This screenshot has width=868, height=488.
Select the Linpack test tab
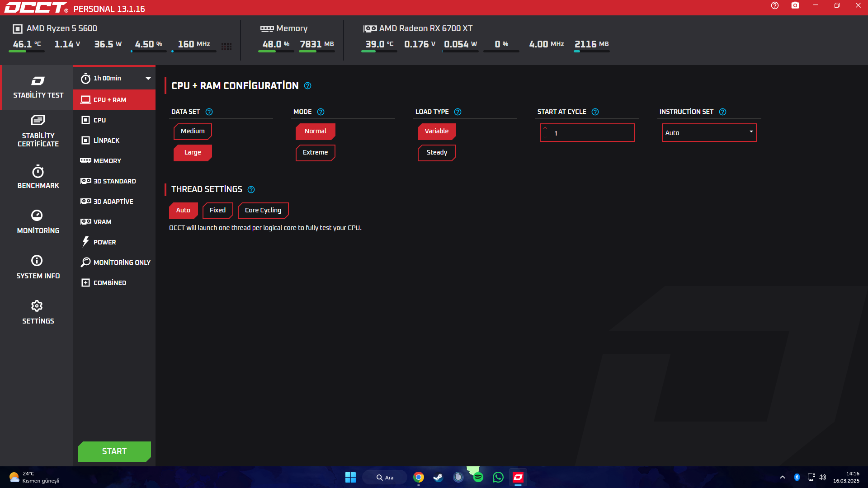[106, 141]
